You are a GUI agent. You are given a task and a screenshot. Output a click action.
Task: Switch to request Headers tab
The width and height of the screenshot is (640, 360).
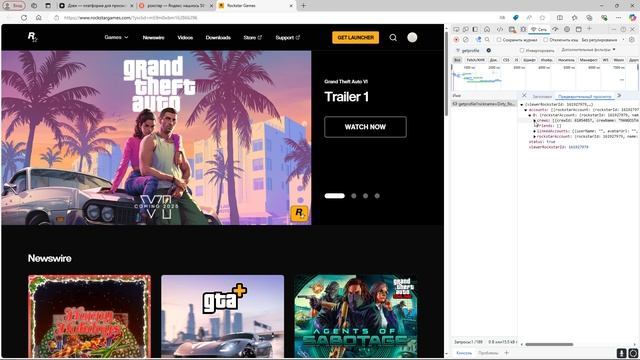pyautogui.click(x=542, y=96)
